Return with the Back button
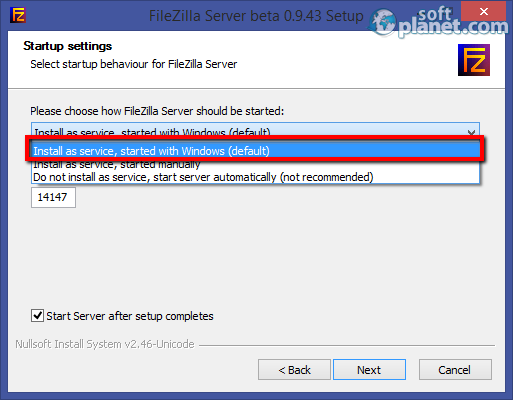513x400 pixels. tap(294, 370)
